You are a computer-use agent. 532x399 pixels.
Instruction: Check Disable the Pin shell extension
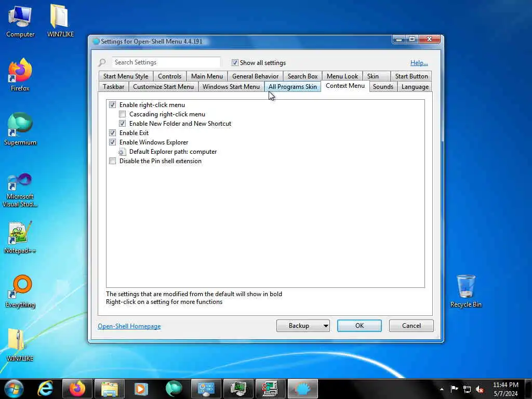coord(112,161)
